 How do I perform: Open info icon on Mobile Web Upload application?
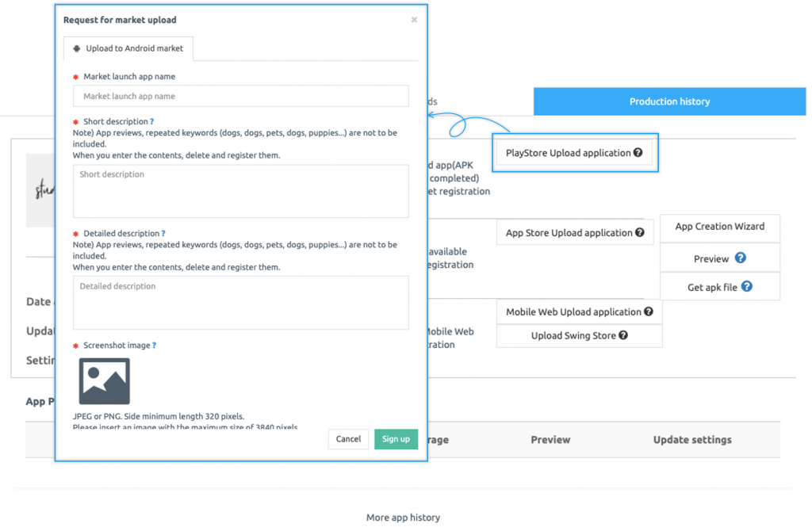[649, 311]
